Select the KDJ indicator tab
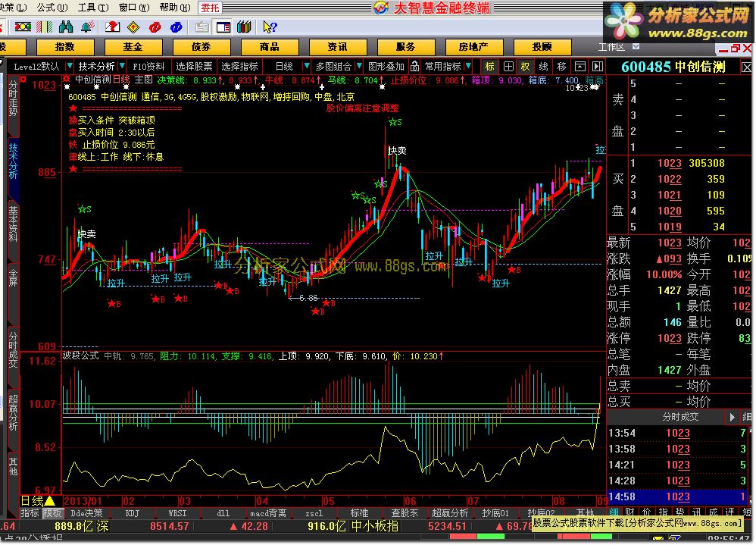 (132, 513)
